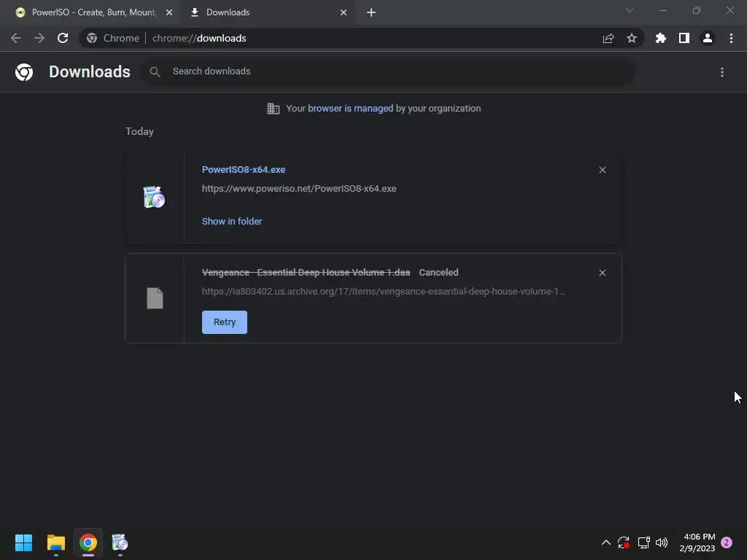The image size is (747, 560).
Task: Expand the hidden system tray icons
Action: (x=606, y=542)
